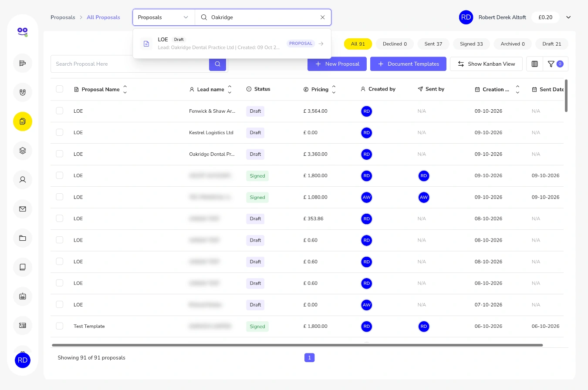Open the magnet icon in the sidebar
The width and height of the screenshot is (588, 390).
(x=23, y=92)
